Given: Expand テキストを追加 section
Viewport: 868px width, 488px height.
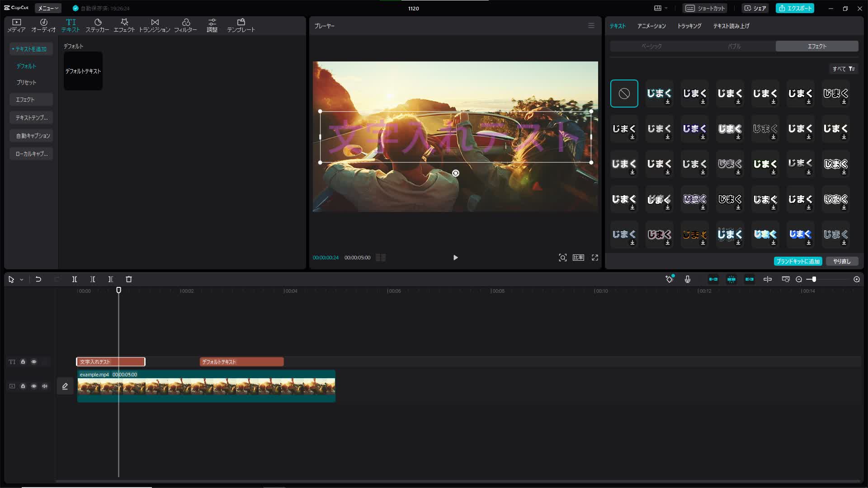Looking at the screenshot, I should (x=31, y=49).
